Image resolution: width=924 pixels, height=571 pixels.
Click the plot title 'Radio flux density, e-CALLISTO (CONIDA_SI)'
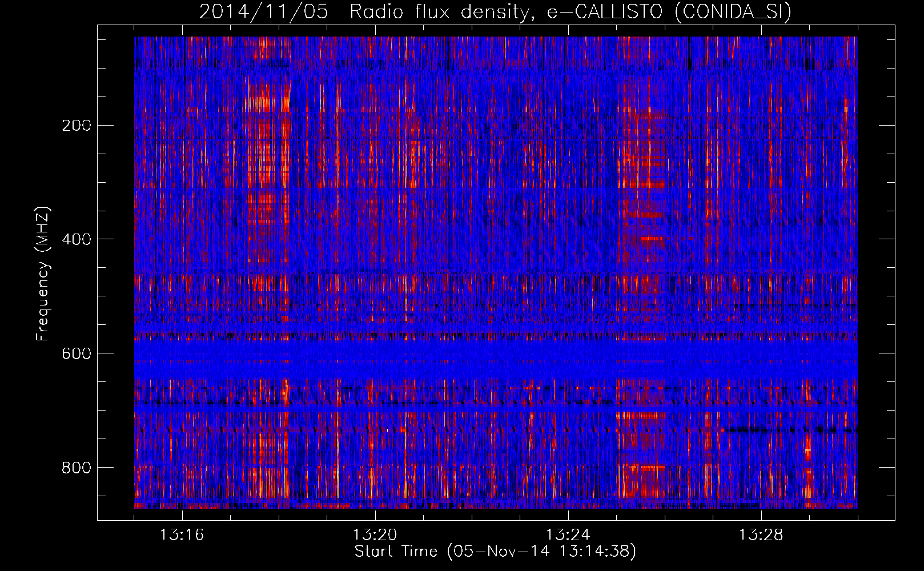(571, 12)
